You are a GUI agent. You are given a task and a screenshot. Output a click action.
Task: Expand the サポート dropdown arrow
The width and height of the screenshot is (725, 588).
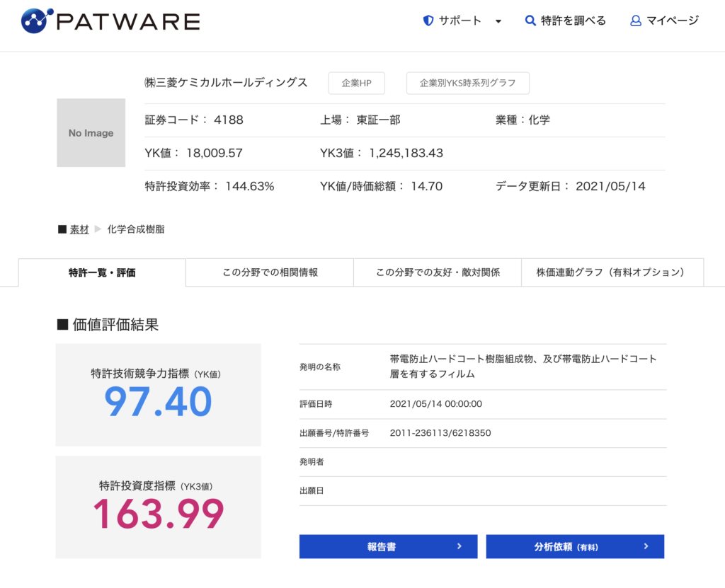498,21
